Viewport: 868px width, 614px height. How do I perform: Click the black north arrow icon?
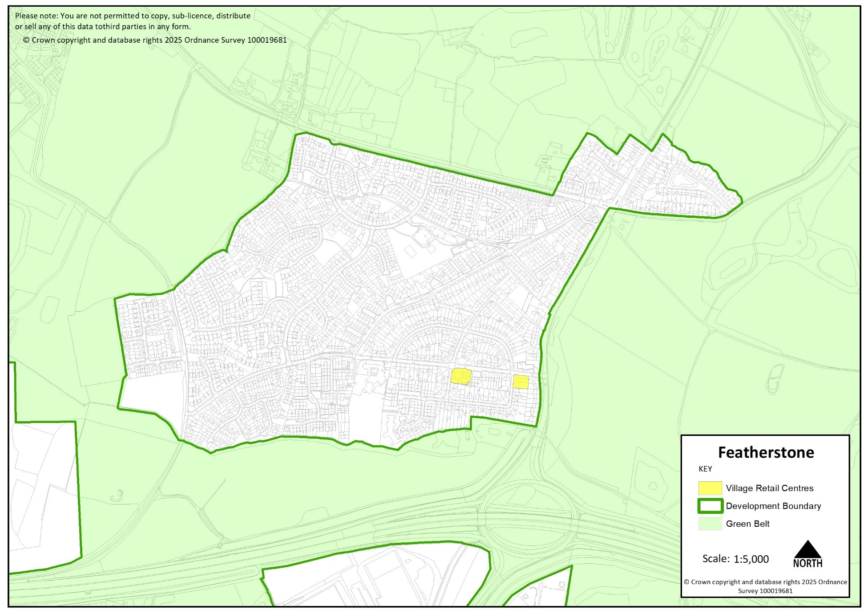click(x=807, y=549)
